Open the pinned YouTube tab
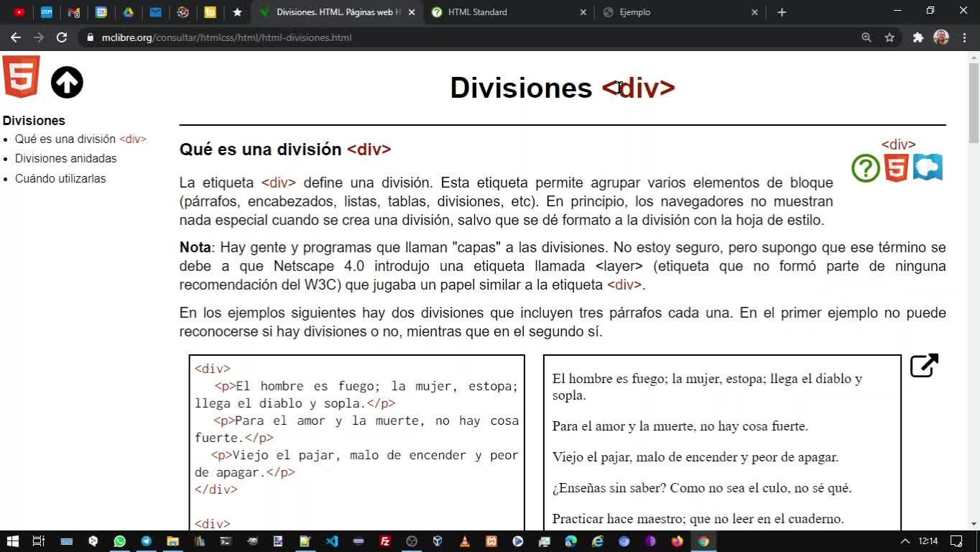980x552 pixels. pyautogui.click(x=19, y=12)
